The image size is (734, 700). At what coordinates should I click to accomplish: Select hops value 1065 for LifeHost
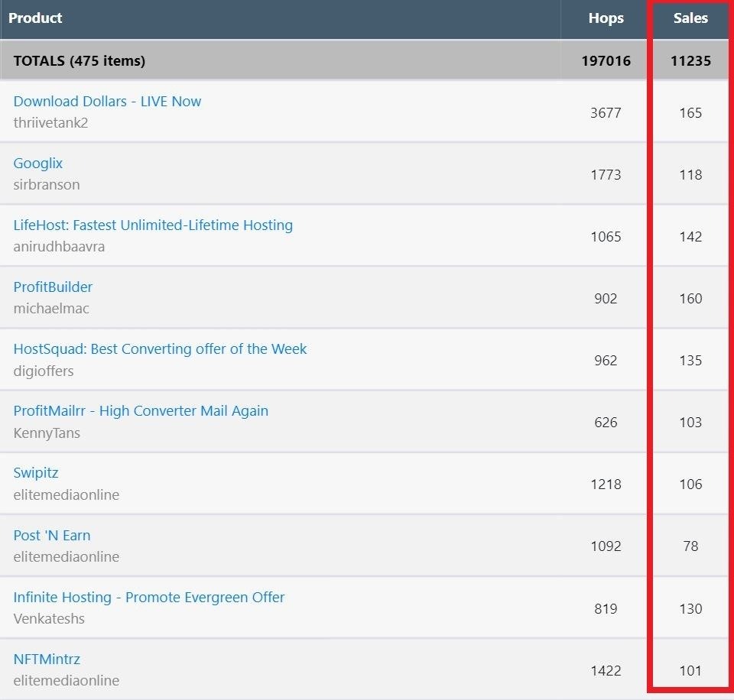click(x=606, y=236)
